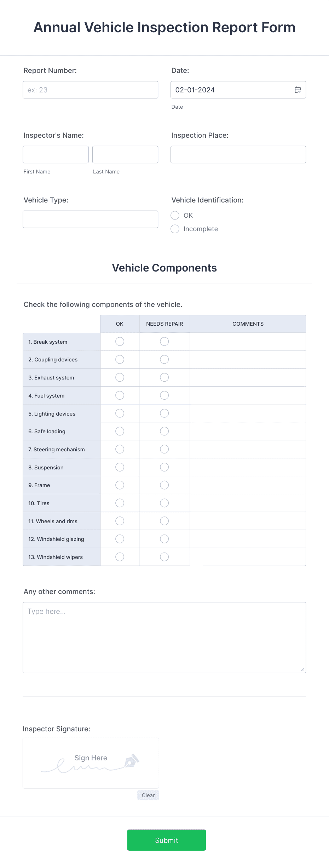Mark Exhaust system as OK

[120, 377]
